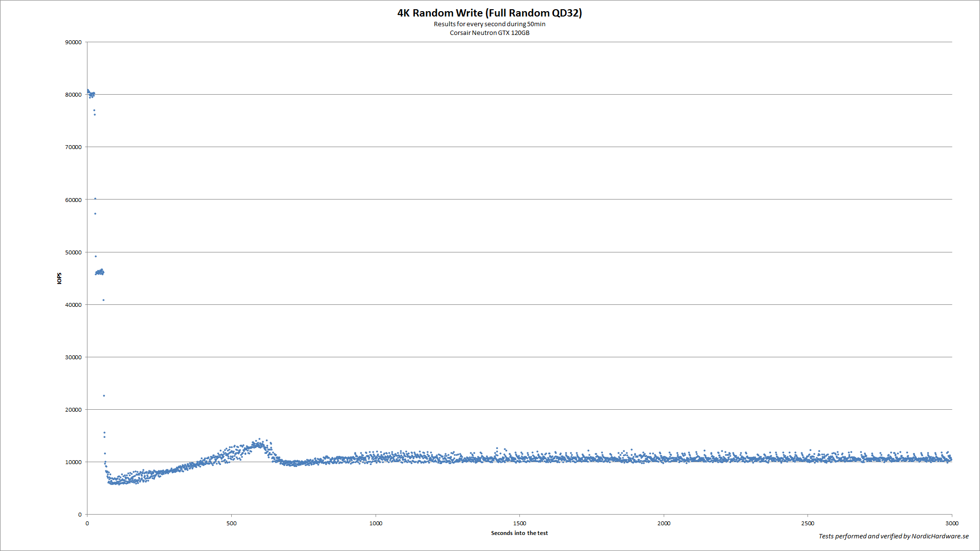This screenshot has height=551, width=980.
Task: Click the 'Seconds into the test' axis title
Action: pyautogui.click(x=519, y=533)
